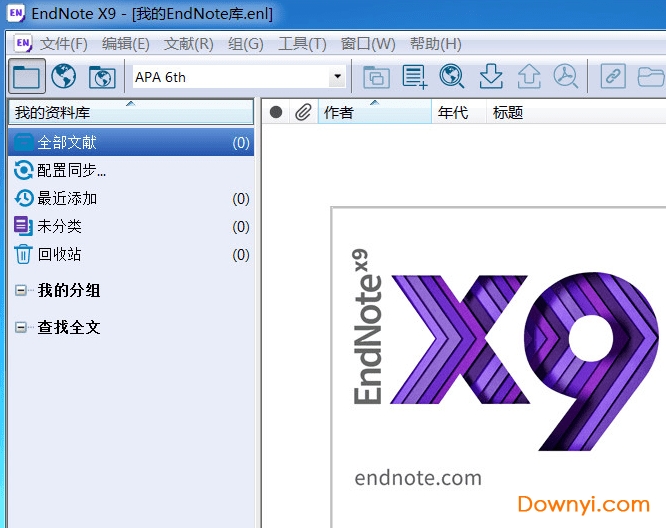Click the EndNote X9 splash image

[x=499, y=367]
